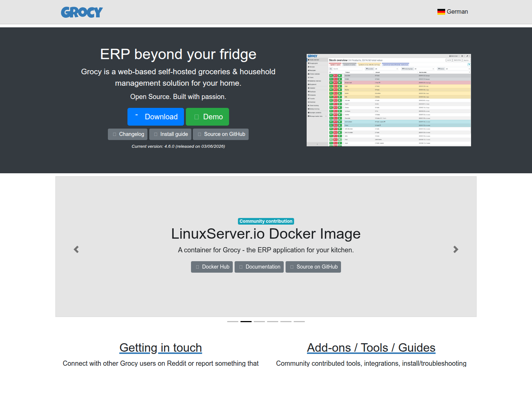Open the Docker Hub button
The image size is (532, 399).
[212, 267]
